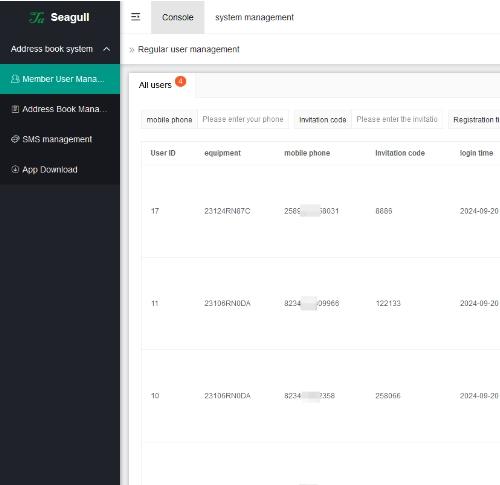Click invitation code 122133
Screen dimensions: 500x485
click(x=388, y=303)
